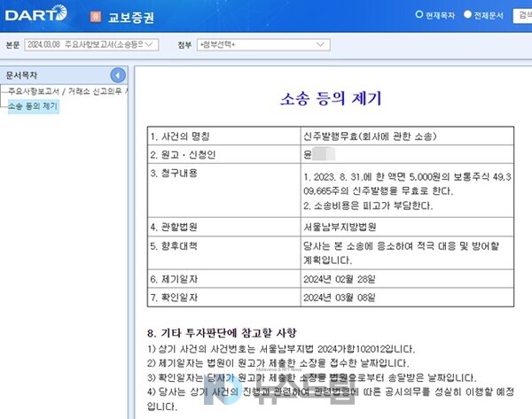Collapse the 문서목차 panel with arrow button
Image resolution: width=532 pixels, height=419 pixels.
[x=118, y=75]
